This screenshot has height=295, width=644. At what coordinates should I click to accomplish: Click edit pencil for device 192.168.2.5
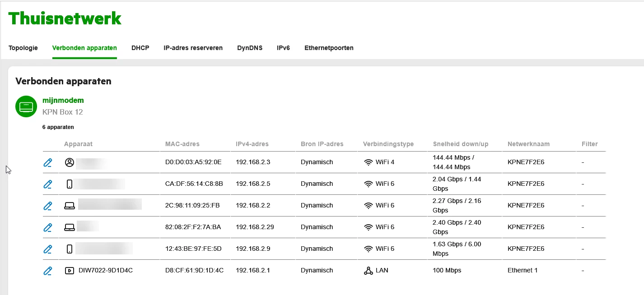pos(48,184)
